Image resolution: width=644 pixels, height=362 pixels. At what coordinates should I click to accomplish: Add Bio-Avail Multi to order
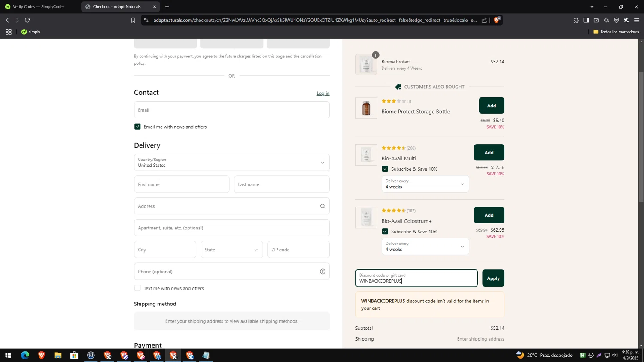[x=489, y=153]
